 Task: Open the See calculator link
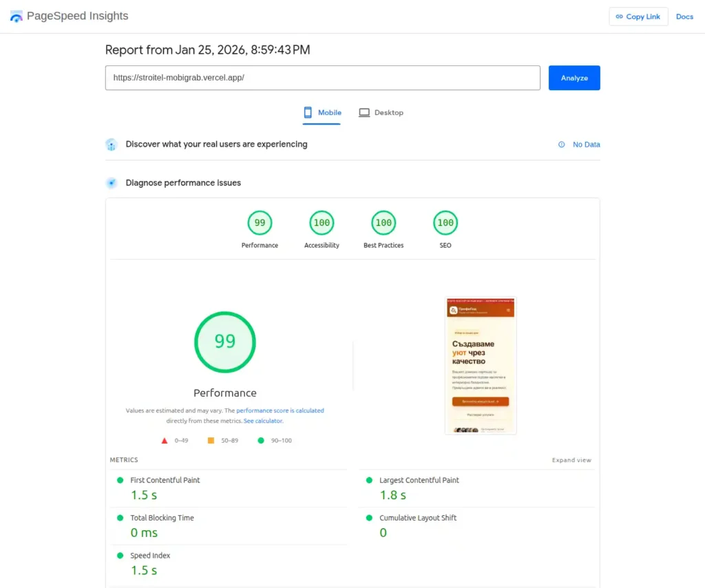pyautogui.click(x=263, y=421)
